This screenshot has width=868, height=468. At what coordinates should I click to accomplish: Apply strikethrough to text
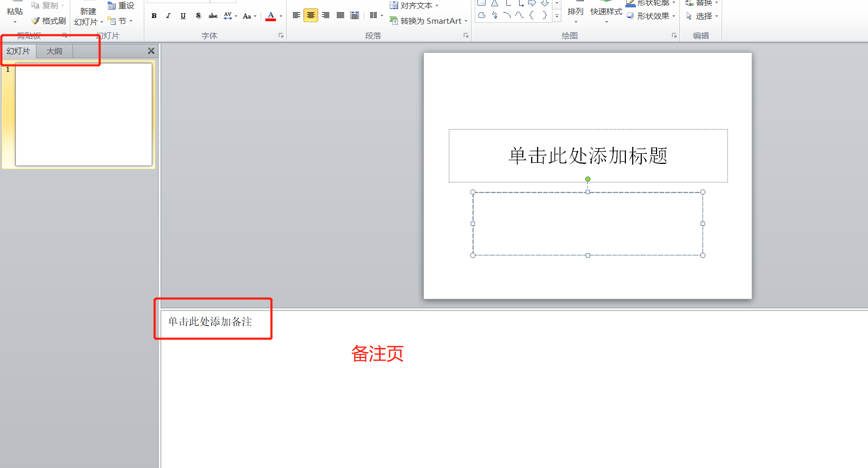coord(213,16)
